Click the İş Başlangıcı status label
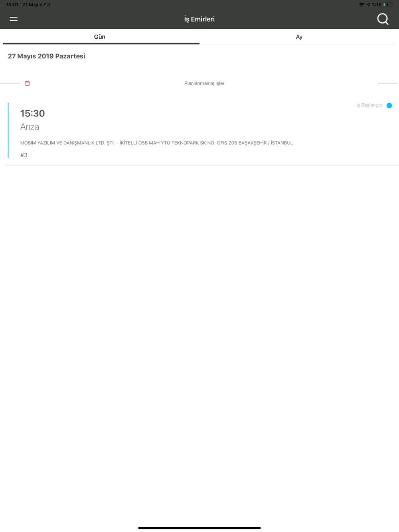Image resolution: width=399 pixels, height=532 pixels. 370,105
